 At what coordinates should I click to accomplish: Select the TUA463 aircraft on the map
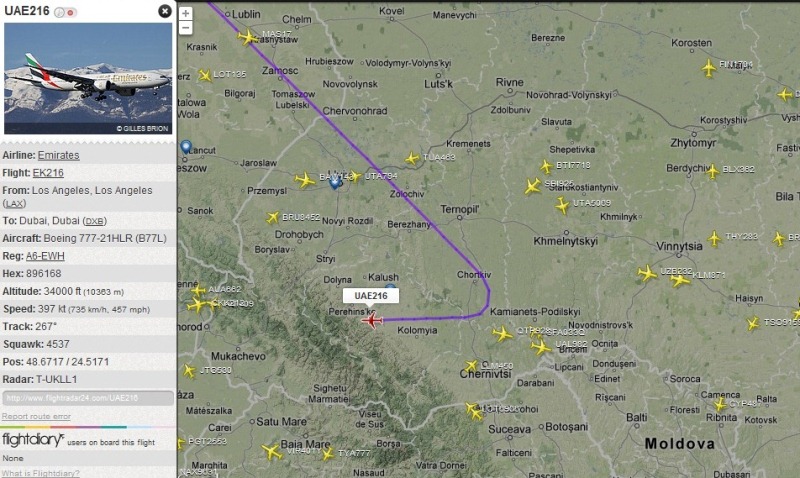(412, 159)
